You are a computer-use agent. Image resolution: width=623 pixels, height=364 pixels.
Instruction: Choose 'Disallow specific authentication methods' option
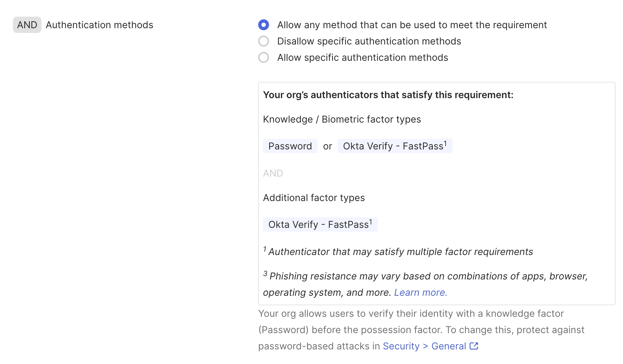point(264,41)
